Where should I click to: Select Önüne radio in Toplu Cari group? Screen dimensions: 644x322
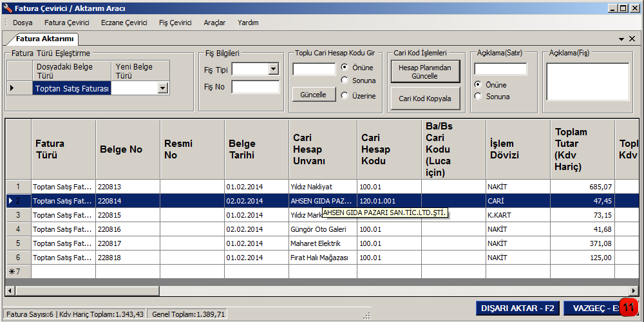tap(345, 67)
